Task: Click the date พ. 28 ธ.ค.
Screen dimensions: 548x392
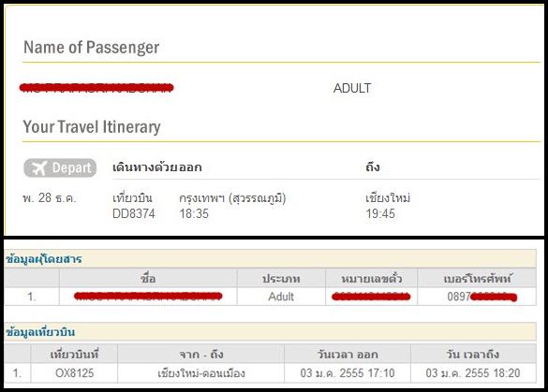Action: pyautogui.click(x=50, y=198)
